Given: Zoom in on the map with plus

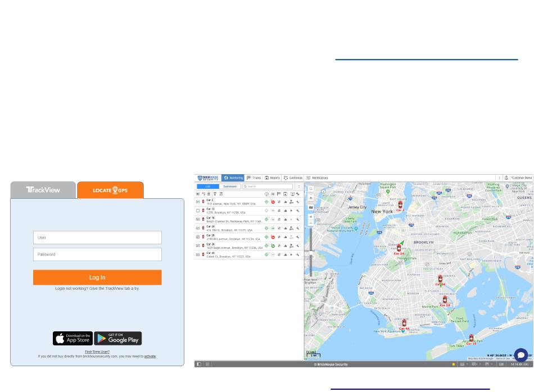Looking at the screenshot, I should coord(311,216).
